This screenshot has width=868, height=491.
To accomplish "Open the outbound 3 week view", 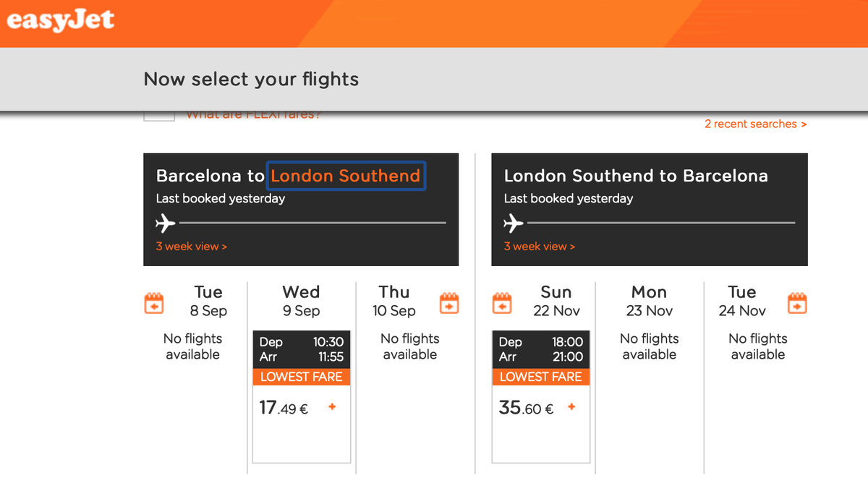I will tap(192, 247).
